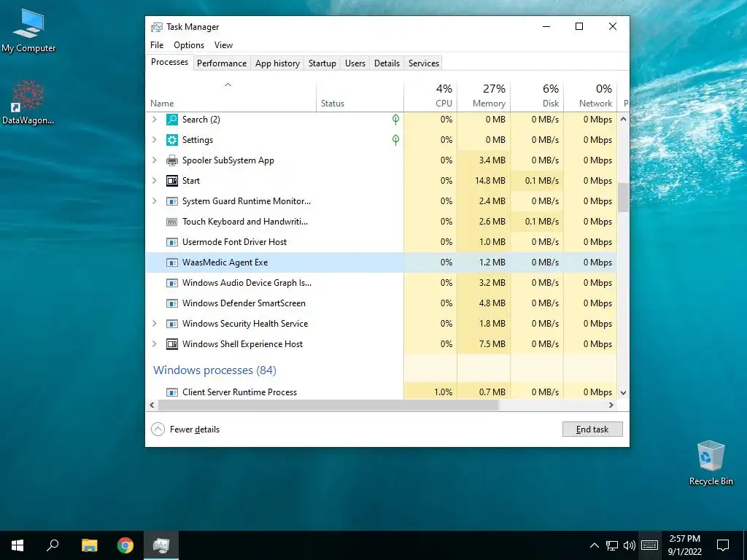This screenshot has width=747, height=560.
Task: Switch to the Details tab
Action: 387,63
